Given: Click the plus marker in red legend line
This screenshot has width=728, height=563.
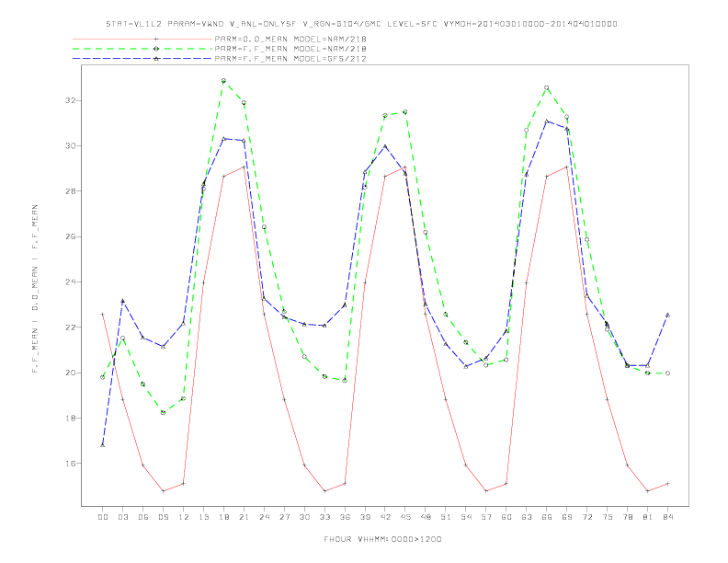Looking at the screenshot, I should [x=156, y=39].
